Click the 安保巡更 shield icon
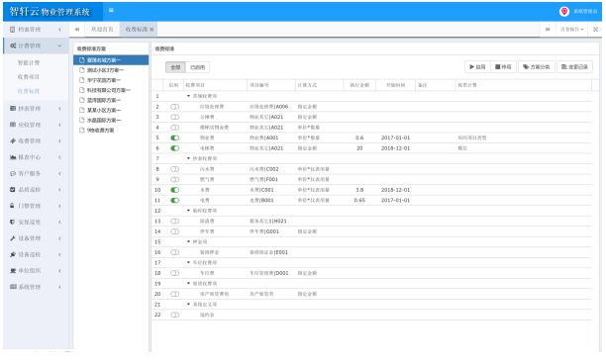 [x=12, y=222]
